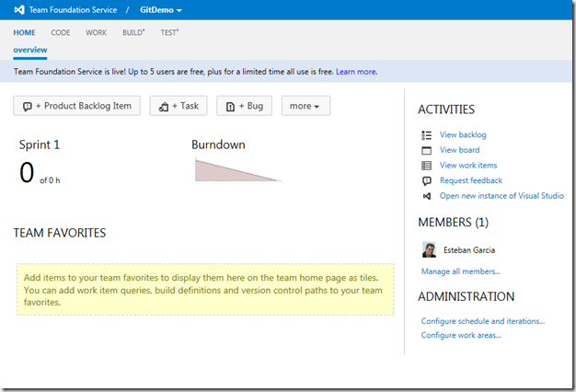Viewport: 576px width, 392px height.
Task: Expand the more dropdown button
Action: tap(305, 106)
